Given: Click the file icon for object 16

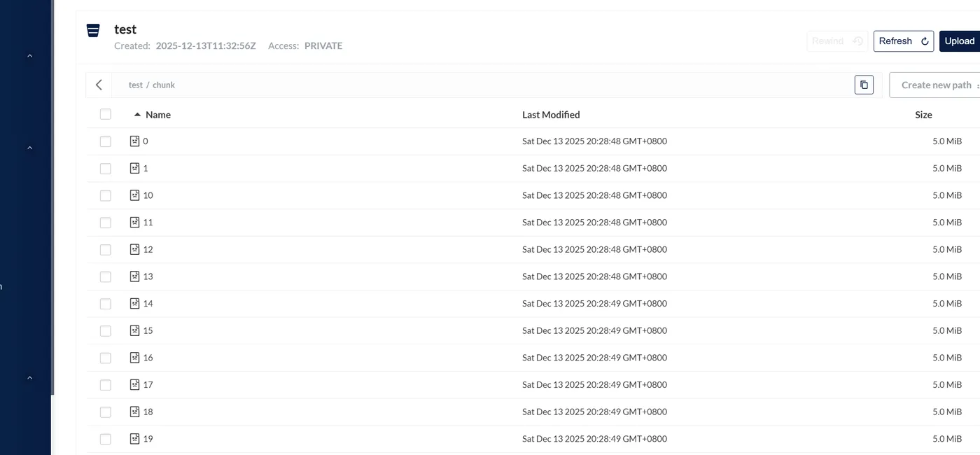Looking at the screenshot, I should pyautogui.click(x=135, y=358).
